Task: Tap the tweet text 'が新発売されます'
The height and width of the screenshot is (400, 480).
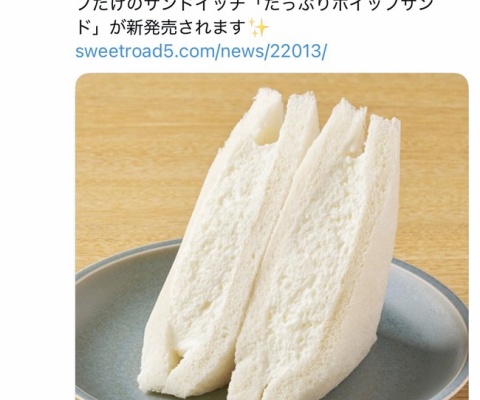Action: pos(178,27)
